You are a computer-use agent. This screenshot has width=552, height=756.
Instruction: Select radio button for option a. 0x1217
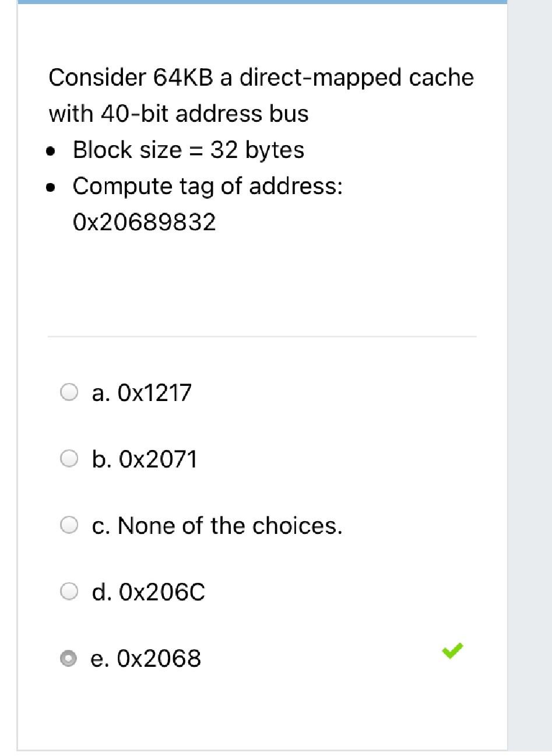[x=70, y=393]
